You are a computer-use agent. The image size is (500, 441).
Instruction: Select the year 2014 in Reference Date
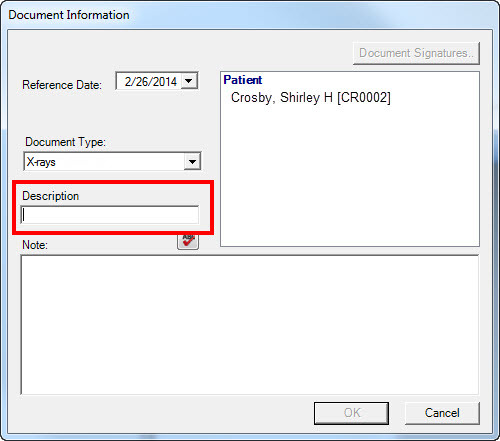[164, 82]
